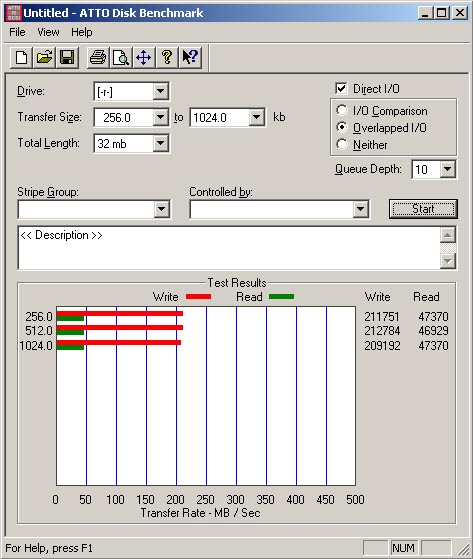Click the four-arrow move icon in toolbar
Screen dimensions: 473x559
(x=144, y=57)
